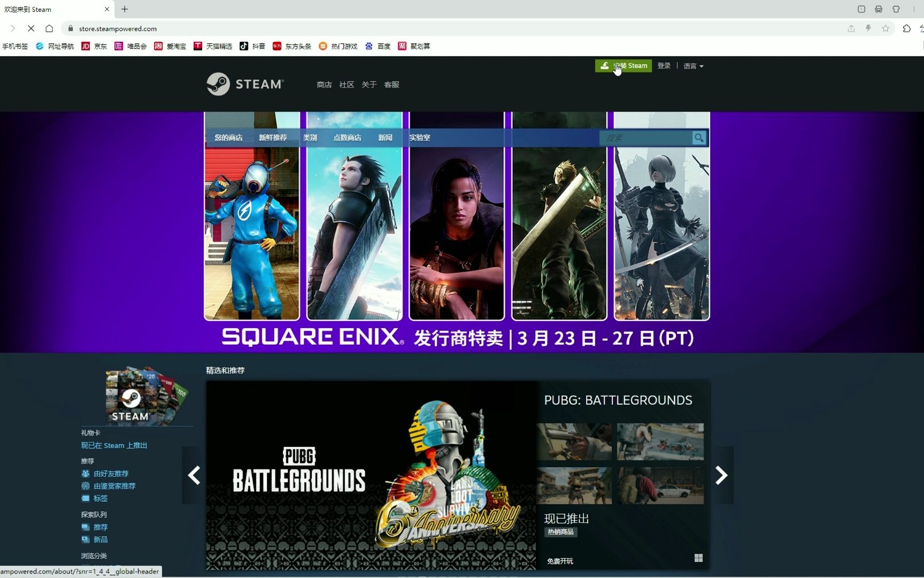The height and width of the screenshot is (578, 924).
Task: Click the blue gas-mask character poster
Action: pyautogui.click(x=252, y=216)
